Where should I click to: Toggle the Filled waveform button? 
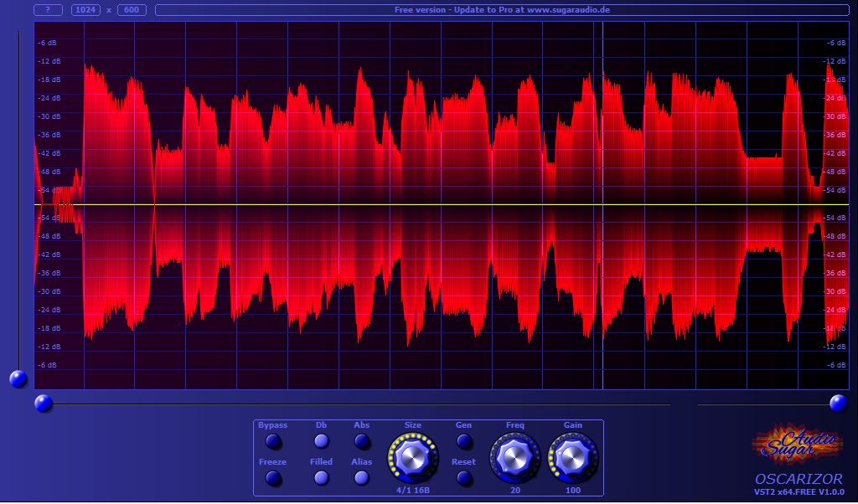[321, 478]
